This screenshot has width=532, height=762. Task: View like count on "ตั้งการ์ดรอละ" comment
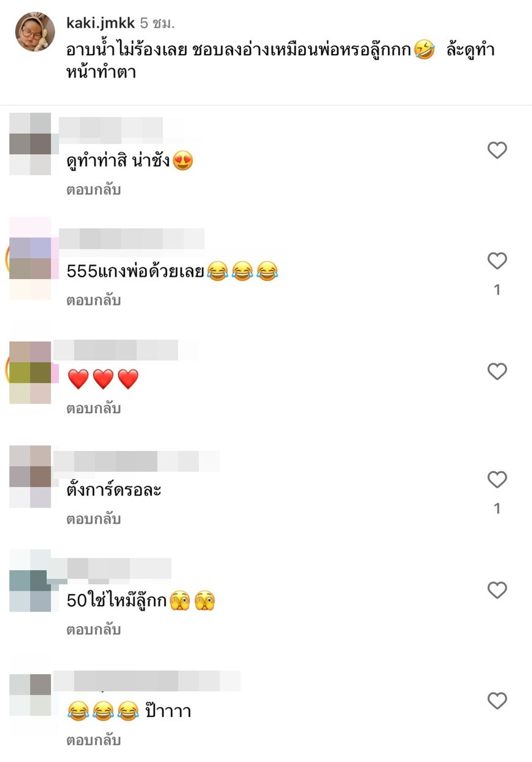[x=497, y=508]
